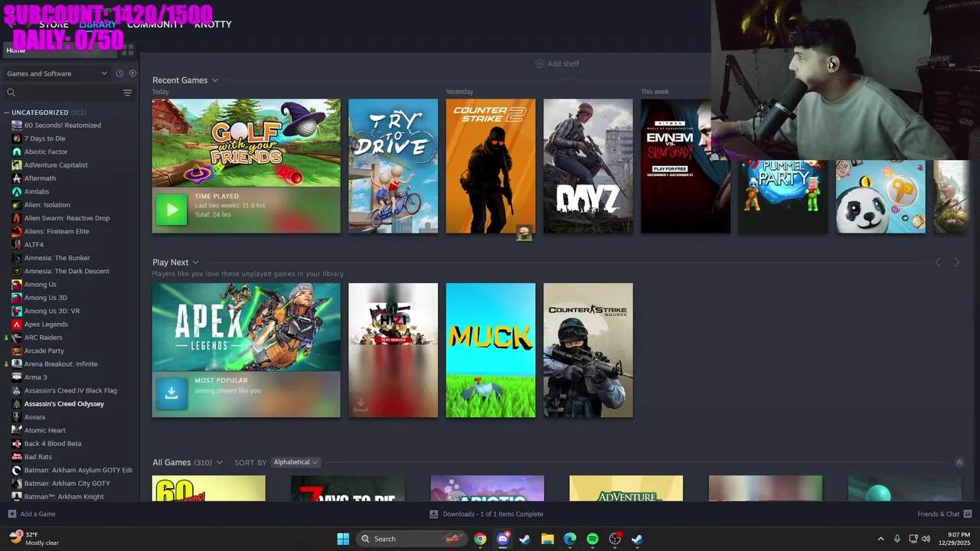Click the plus icon on Add shelf

click(x=539, y=64)
